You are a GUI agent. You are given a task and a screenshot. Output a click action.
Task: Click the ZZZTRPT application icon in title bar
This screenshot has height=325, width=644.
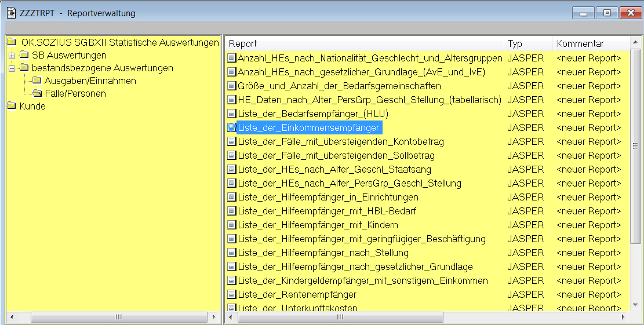(x=10, y=13)
